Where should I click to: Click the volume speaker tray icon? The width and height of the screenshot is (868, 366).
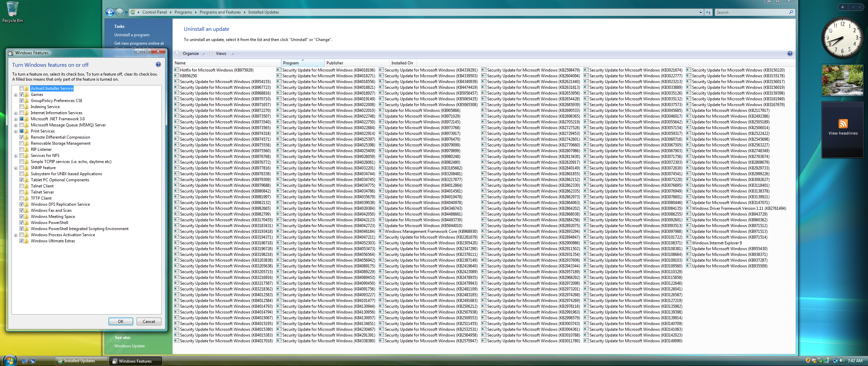click(842, 361)
